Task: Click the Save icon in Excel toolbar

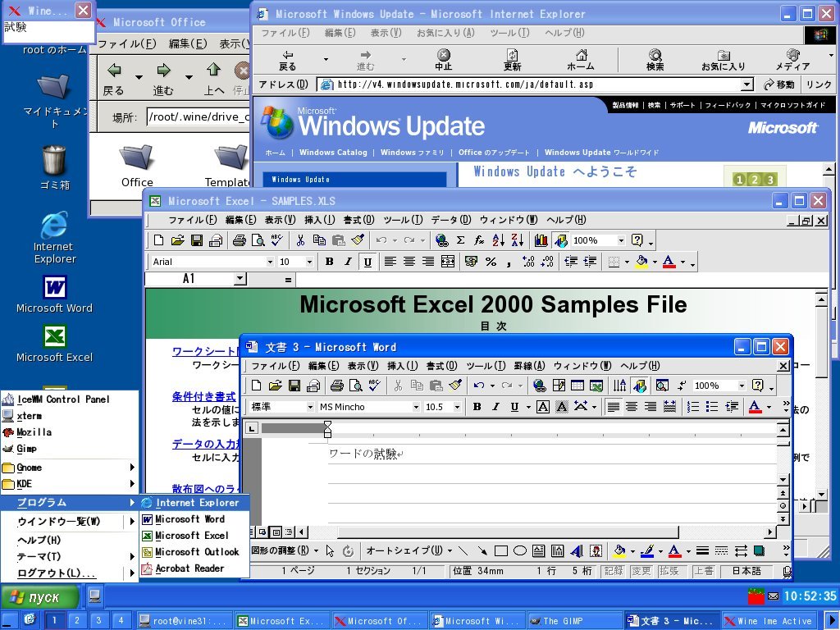Action: point(197,240)
